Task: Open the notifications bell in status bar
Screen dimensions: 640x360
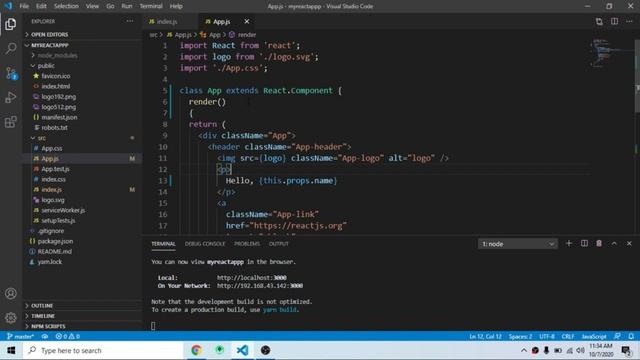Action: (631, 336)
